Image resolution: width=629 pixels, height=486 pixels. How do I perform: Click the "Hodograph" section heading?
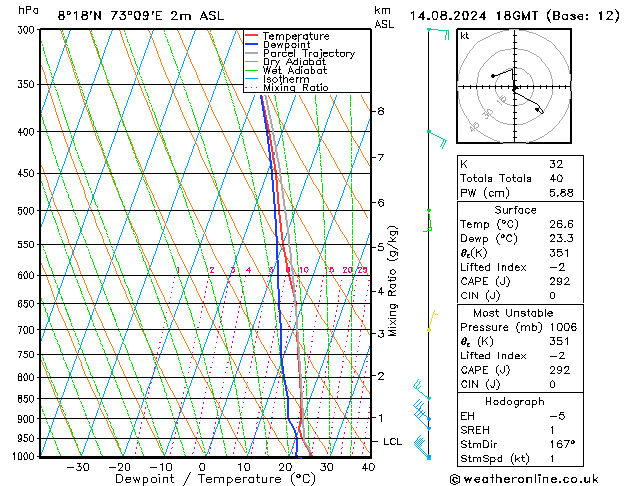point(515,401)
